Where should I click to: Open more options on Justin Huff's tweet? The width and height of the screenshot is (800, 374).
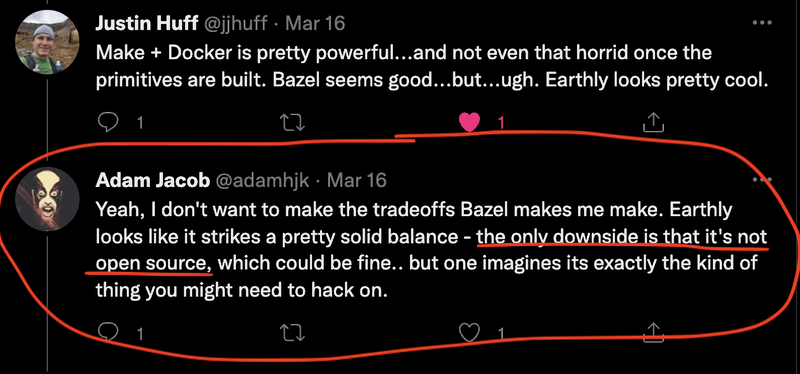pyautogui.click(x=762, y=22)
